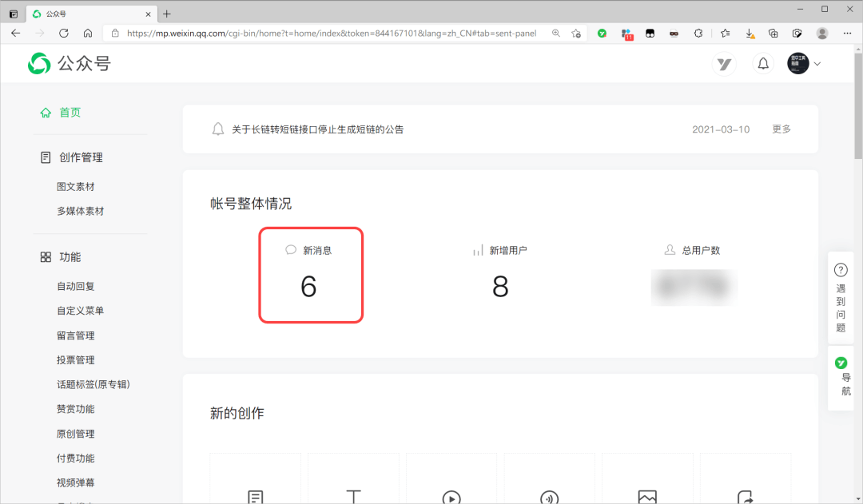Screen dimensions: 863x504
Task: Click the account avatar image
Action: [x=798, y=63]
